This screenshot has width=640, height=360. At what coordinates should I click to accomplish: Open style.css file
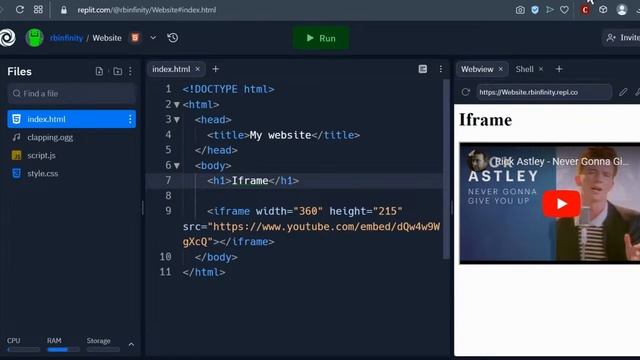(42, 173)
